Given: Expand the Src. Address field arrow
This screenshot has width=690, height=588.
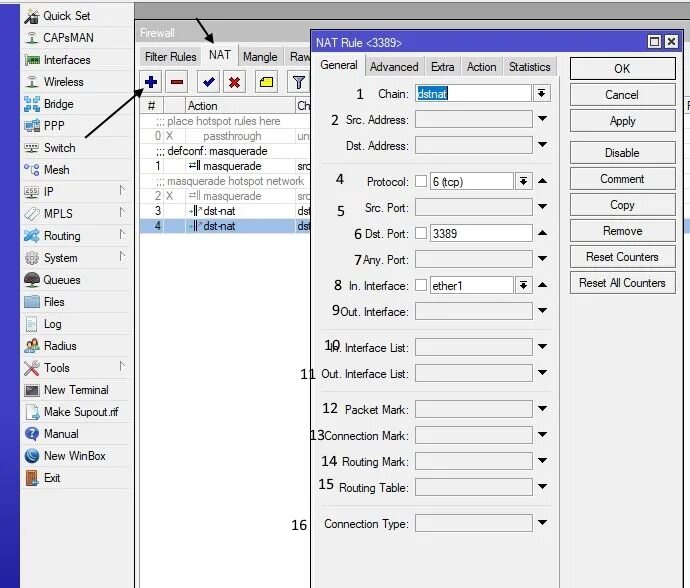Looking at the screenshot, I should (x=543, y=119).
